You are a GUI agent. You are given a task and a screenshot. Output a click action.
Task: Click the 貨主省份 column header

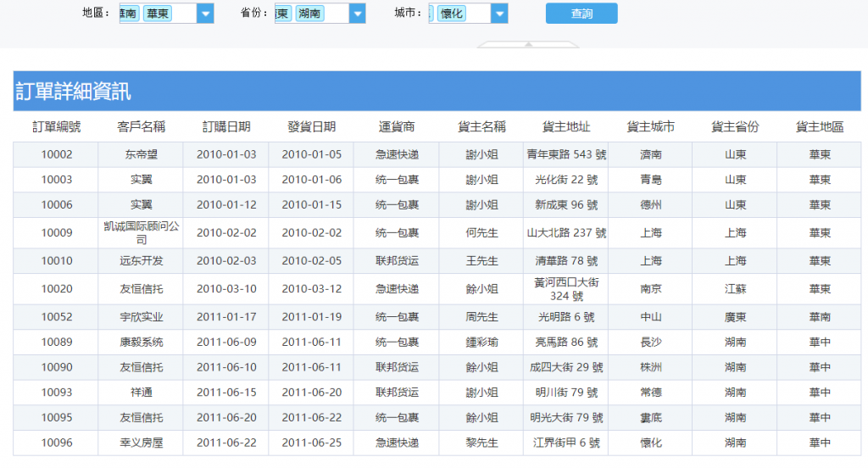[x=735, y=127]
